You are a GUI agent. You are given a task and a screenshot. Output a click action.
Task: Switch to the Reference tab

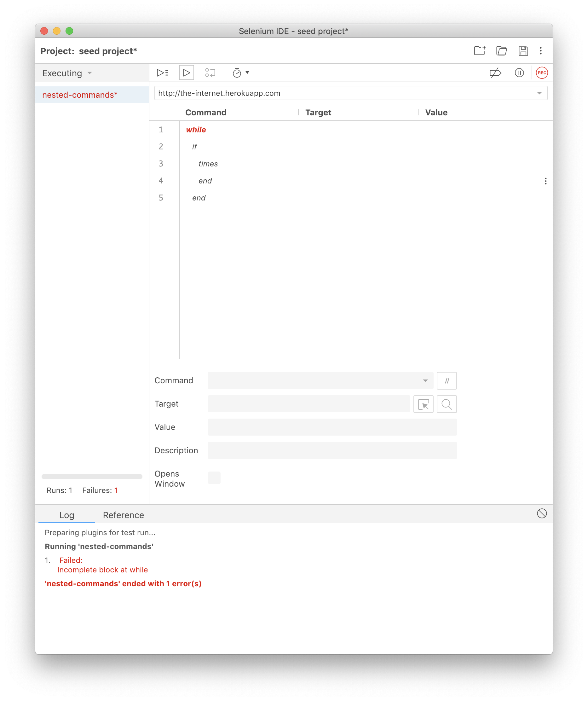pos(123,515)
